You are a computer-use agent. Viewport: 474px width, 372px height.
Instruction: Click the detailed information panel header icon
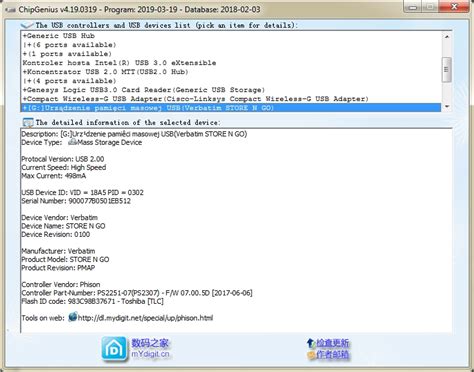28,122
